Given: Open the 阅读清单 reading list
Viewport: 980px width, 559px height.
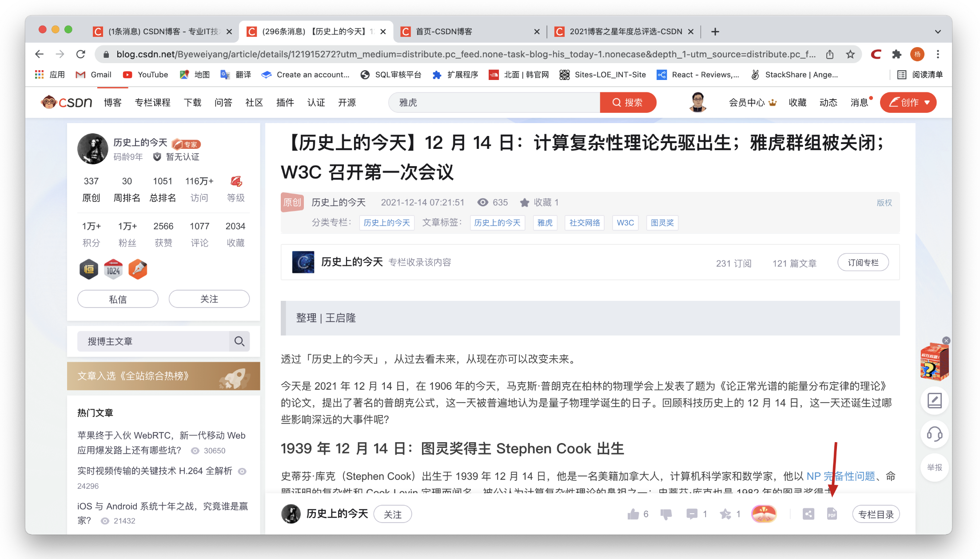Looking at the screenshot, I should [920, 75].
